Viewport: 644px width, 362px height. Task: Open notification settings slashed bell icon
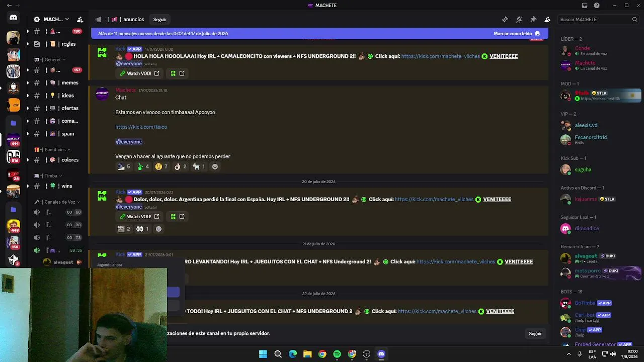(x=519, y=20)
